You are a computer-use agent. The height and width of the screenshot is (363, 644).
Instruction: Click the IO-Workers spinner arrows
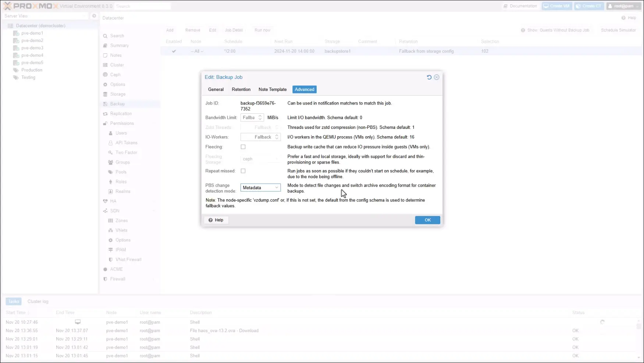coord(277,137)
